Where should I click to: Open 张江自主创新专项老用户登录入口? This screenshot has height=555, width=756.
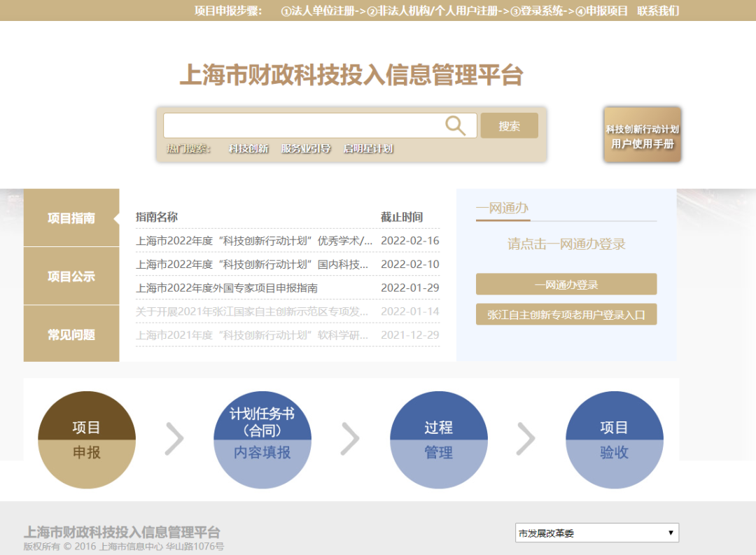[566, 314]
